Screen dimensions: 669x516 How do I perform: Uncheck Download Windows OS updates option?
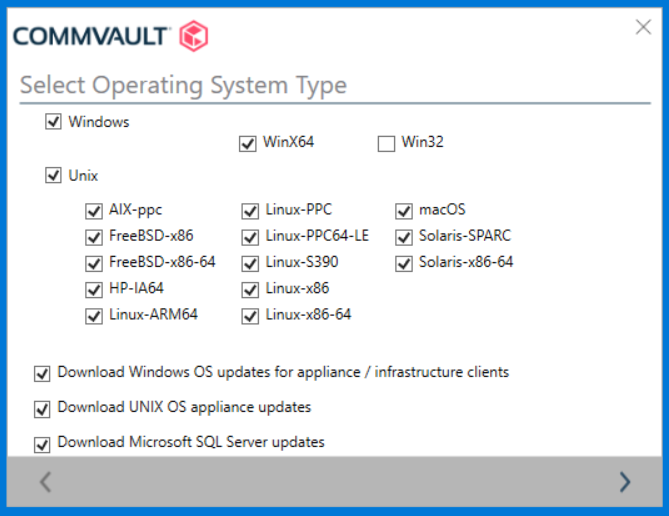[x=42, y=374]
